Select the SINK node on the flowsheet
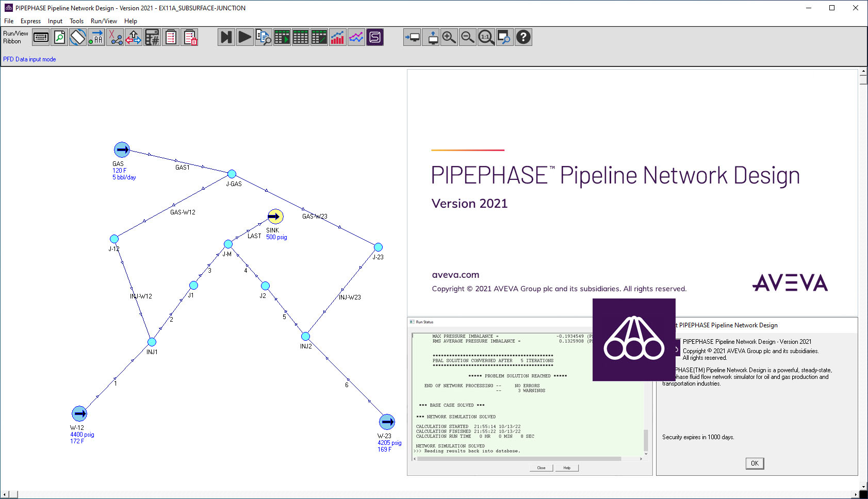Image resolution: width=868 pixels, height=499 pixels. [275, 216]
